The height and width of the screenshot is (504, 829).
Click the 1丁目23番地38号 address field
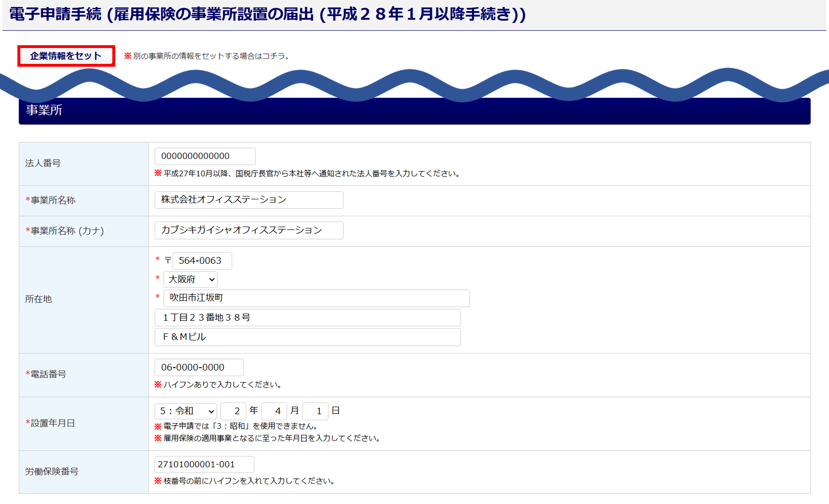[x=307, y=317]
